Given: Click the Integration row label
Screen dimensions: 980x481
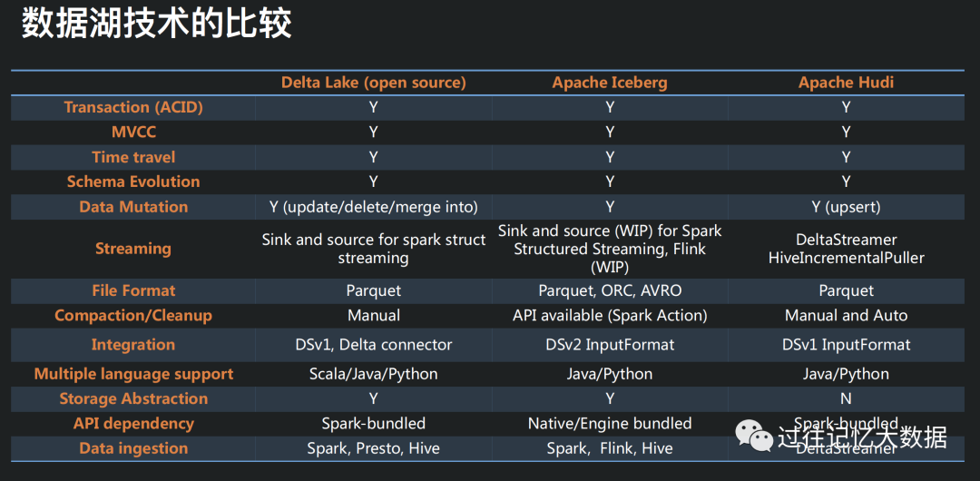Looking at the screenshot, I should (133, 345).
